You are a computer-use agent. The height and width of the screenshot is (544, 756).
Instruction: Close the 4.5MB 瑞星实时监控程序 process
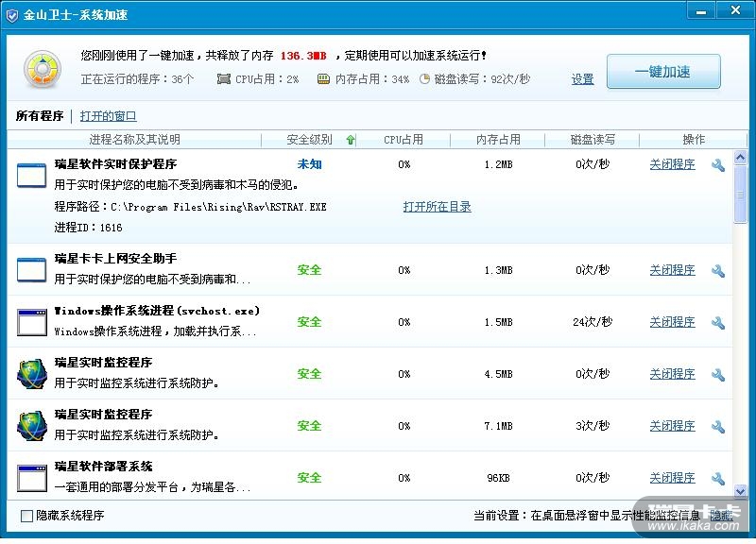click(672, 374)
